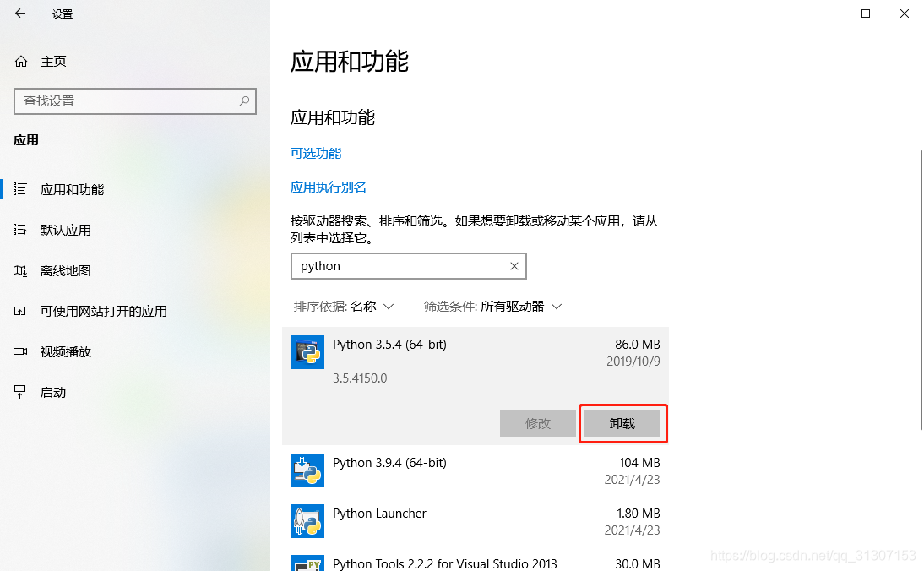Uninstall Python 3.5.4 via 卸载 button

pyautogui.click(x=622, y=423)
